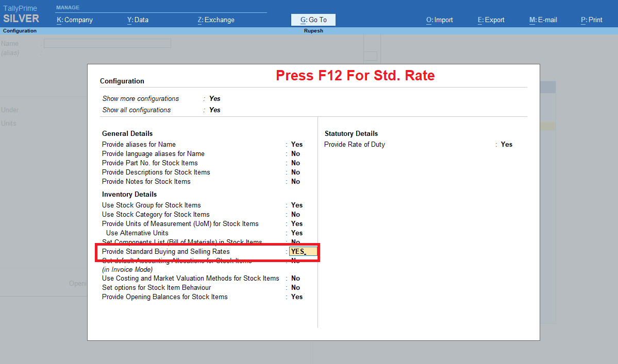Select the Exchange option
This screenshot has height=364, width=618.
[216, 20]
